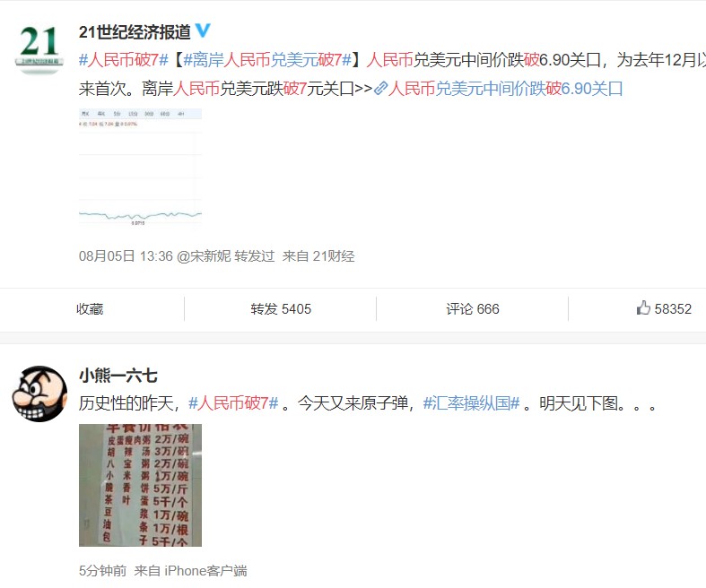Open #人民币破7# hashtag in second post
706x588 pixels.
233,403
